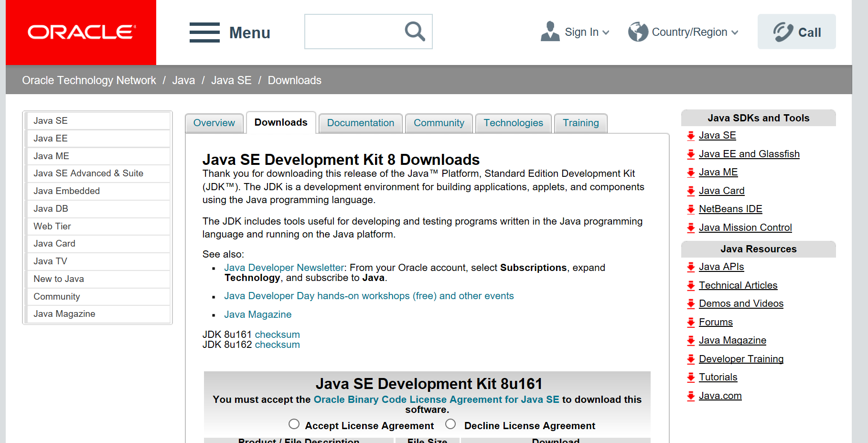This screenshot has height=443, width=868.
Task: Open Java DB sidebar item
Action: (x=98, y=209)
